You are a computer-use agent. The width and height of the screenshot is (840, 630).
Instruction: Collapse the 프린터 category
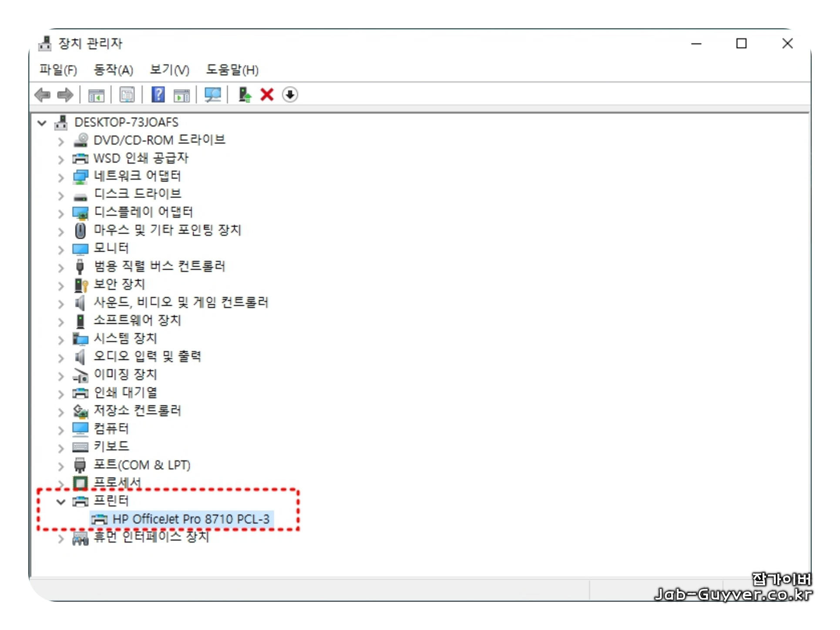[61, 502]
